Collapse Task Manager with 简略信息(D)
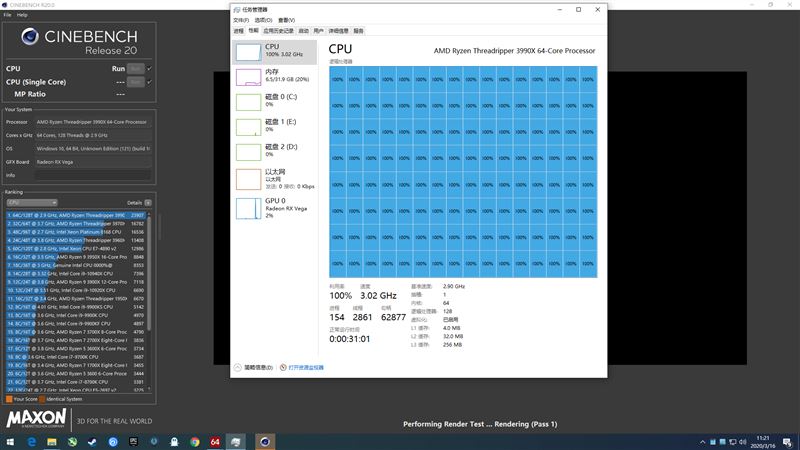The height and width of the screenshot is (450, 800). [x=254, y=367]
